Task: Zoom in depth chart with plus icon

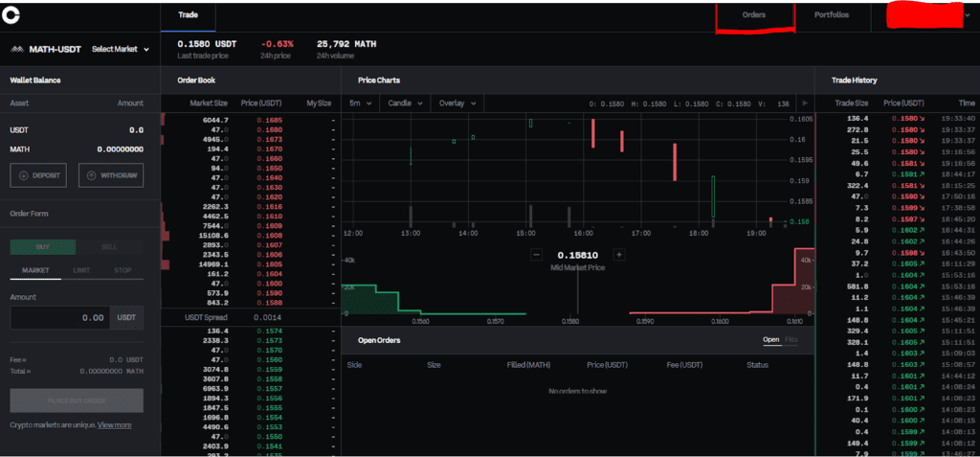Action: (619, 255)
